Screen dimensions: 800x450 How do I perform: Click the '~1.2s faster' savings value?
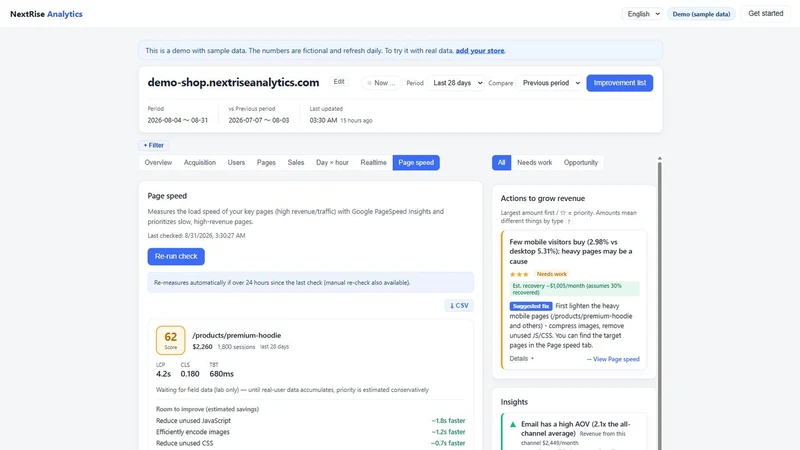pos(448,432)
